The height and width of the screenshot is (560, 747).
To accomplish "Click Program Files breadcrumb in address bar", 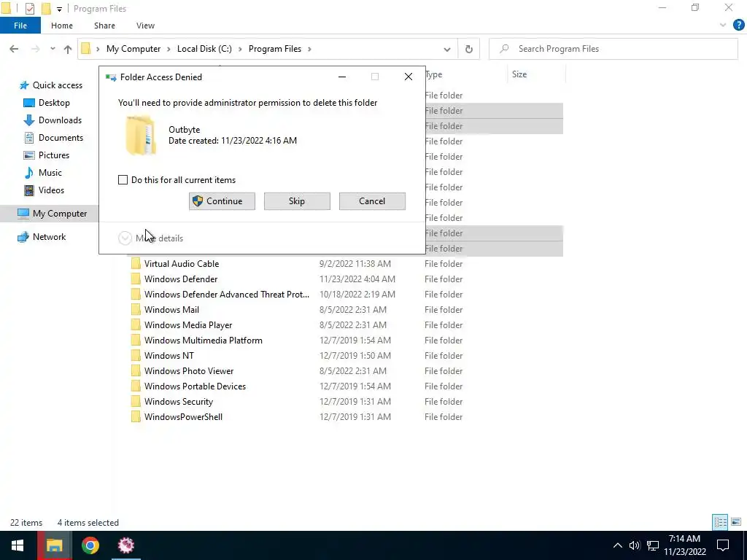I will [x=275, y=49].
